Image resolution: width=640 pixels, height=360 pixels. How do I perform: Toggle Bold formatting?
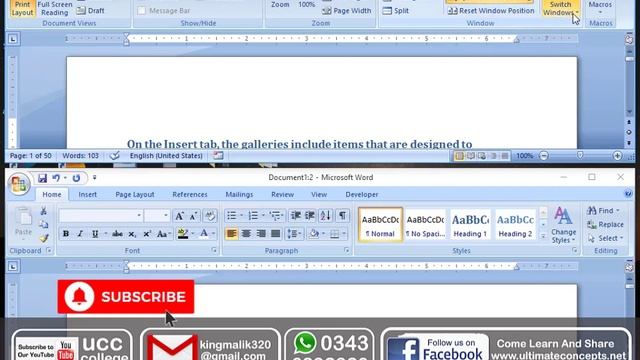tap(66, 234)
